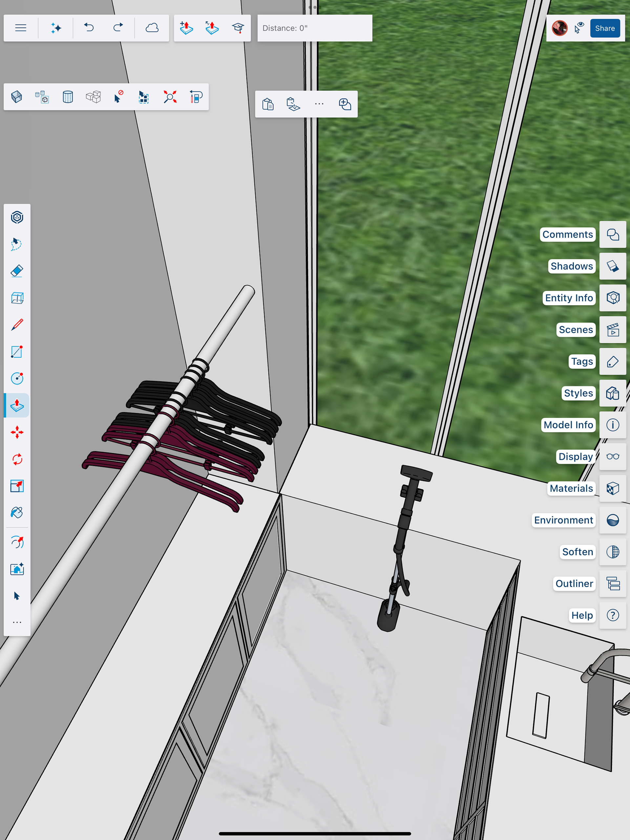Select the Move tool
Image resolution: width=630 pixels, height=840 pixels.
pos(17,432)
